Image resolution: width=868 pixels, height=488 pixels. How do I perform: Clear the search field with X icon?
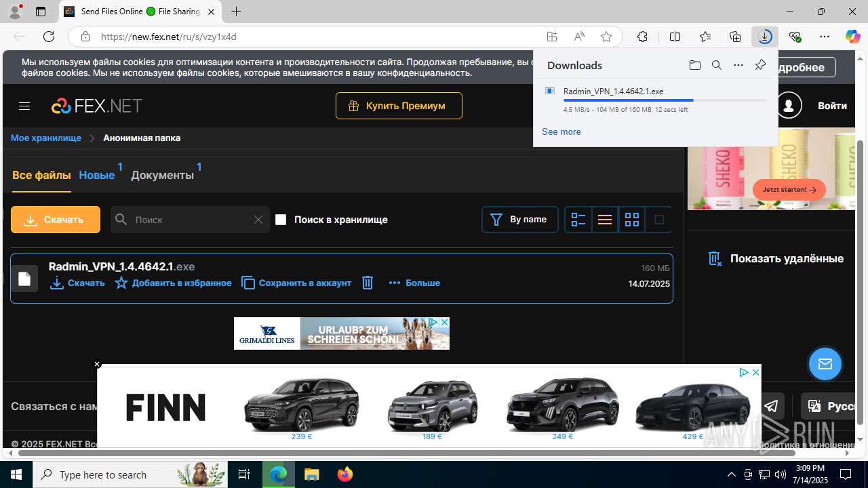258,220
